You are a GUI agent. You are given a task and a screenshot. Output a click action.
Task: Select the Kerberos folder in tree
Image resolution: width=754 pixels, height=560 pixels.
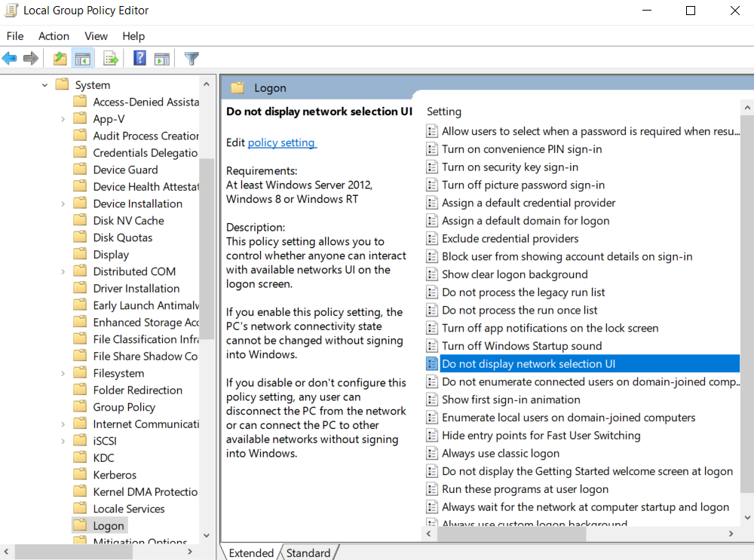pos(115,475)
